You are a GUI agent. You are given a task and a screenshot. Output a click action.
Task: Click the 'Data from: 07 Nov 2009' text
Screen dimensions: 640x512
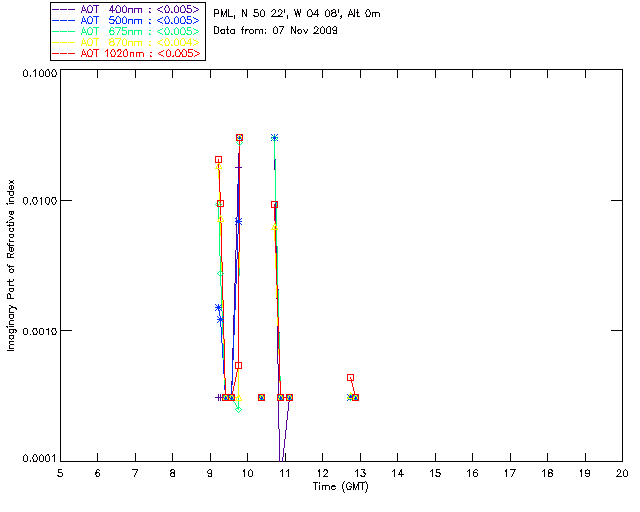click(276, 31)
